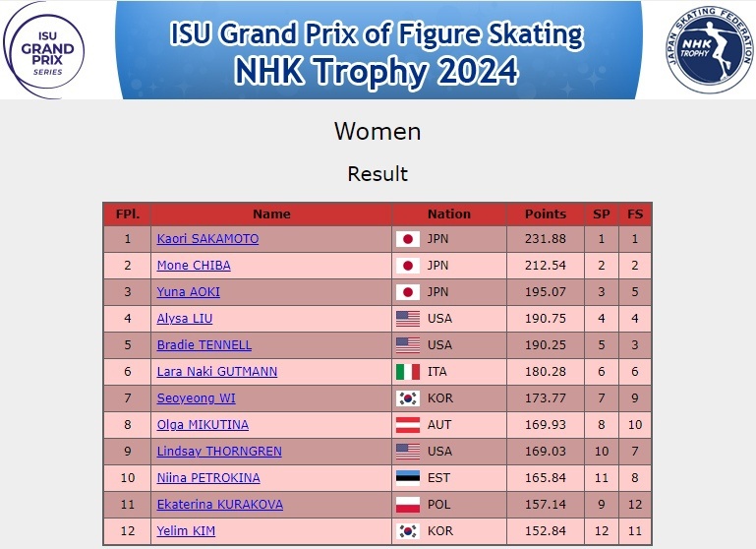This screenshot has width=756, height=549.
Task: Open Mone CHIBA's skater link
Action: click(x=194, y=266)
